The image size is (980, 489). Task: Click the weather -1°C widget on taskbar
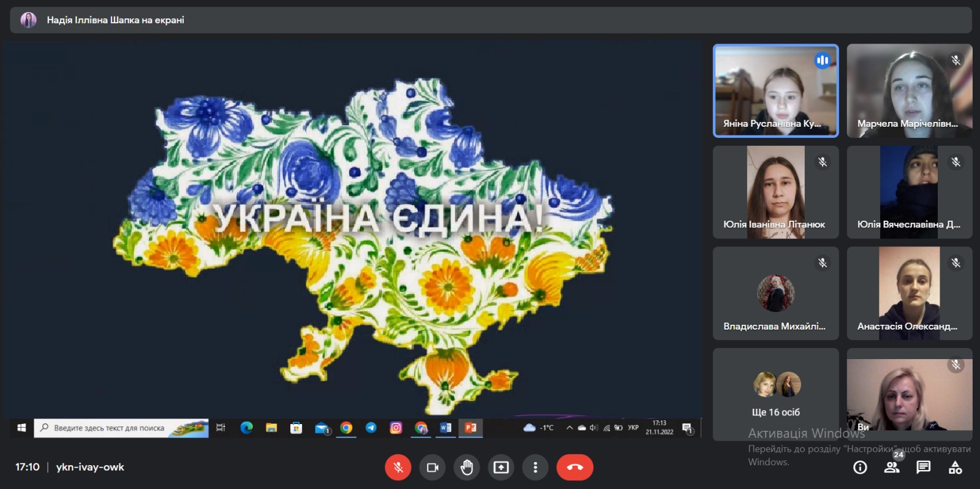click(539, 428)
